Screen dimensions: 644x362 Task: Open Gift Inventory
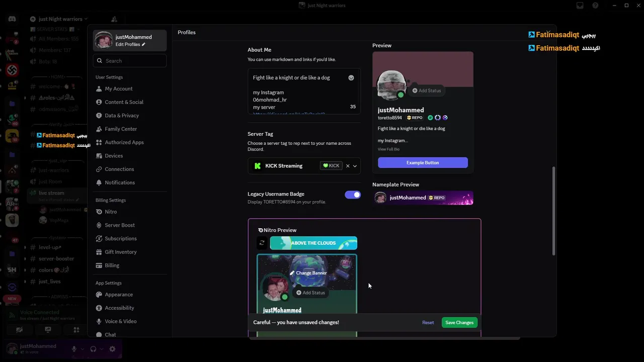(x=129, y=252)
